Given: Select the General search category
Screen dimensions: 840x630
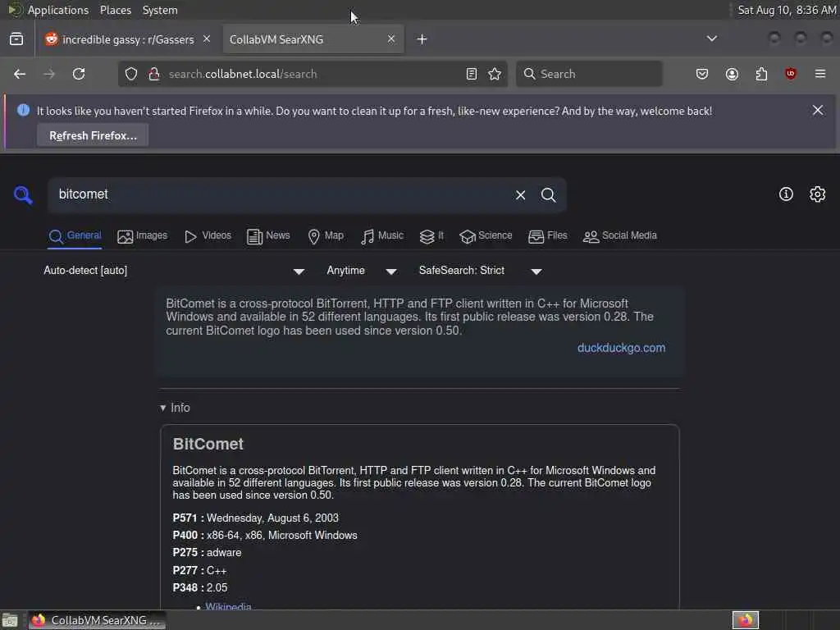Looking at the screenshot, I should coord(75,235).
